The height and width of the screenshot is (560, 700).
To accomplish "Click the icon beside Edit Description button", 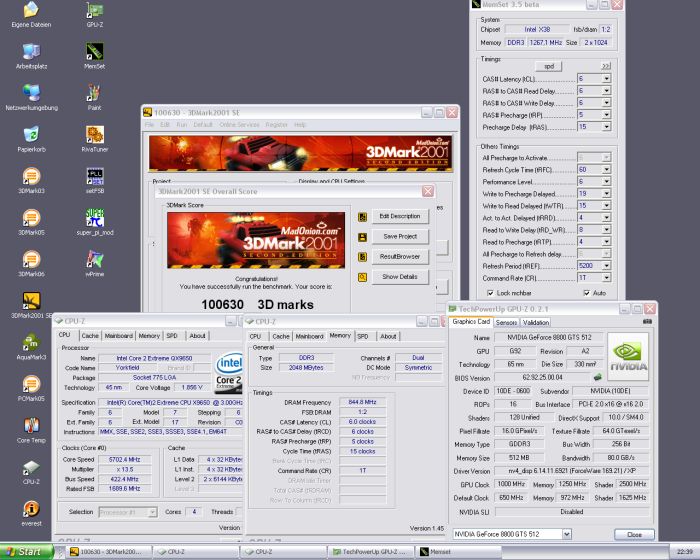I will click(x=362, y=217).
